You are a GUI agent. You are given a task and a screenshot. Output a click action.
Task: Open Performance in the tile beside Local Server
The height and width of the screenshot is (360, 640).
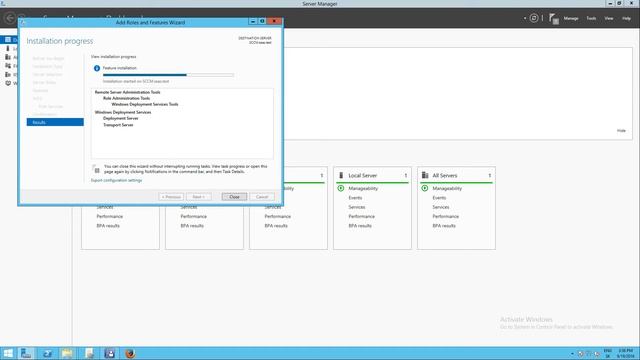point(277,216)
